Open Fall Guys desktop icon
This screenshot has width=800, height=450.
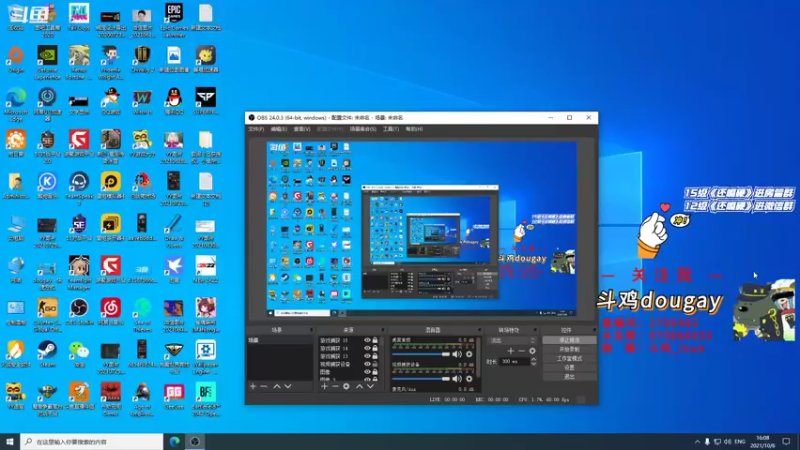(x=79, y=17)
